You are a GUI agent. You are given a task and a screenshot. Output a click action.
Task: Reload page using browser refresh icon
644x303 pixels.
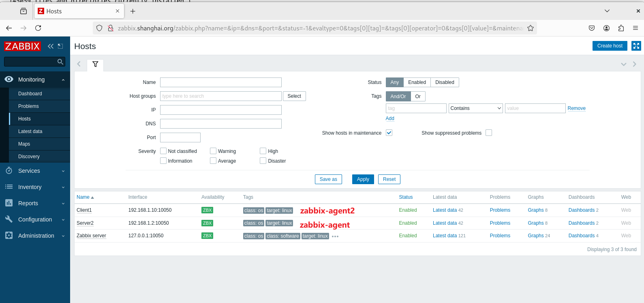[x=38, y=28]
